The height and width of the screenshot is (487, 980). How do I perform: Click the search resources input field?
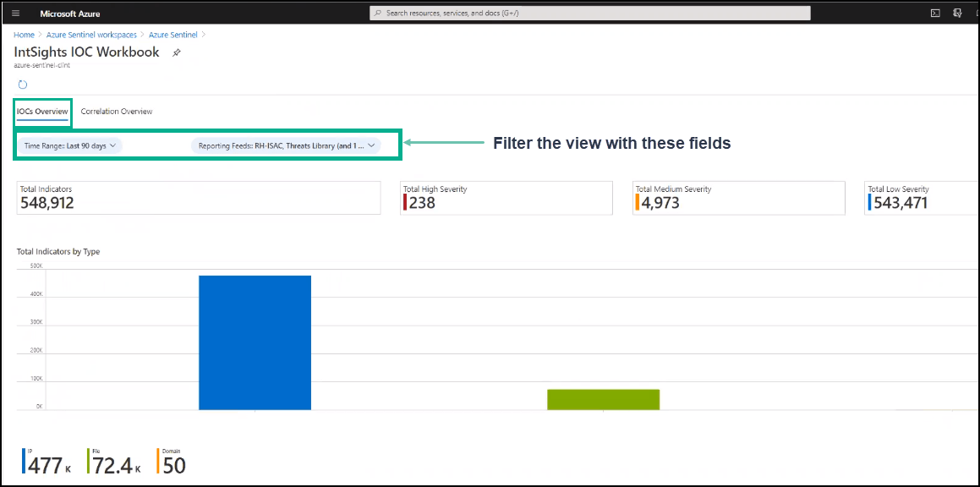(x=592, y=14)
